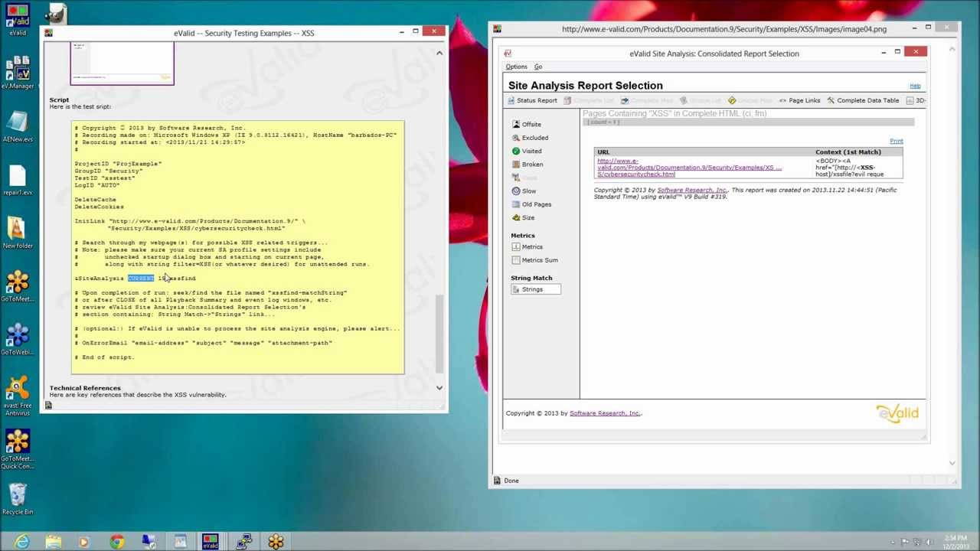Viewport: 980px width, 551px height.
Task: Click the scroll-down arrow in XSS window
Action: (439, 388)
